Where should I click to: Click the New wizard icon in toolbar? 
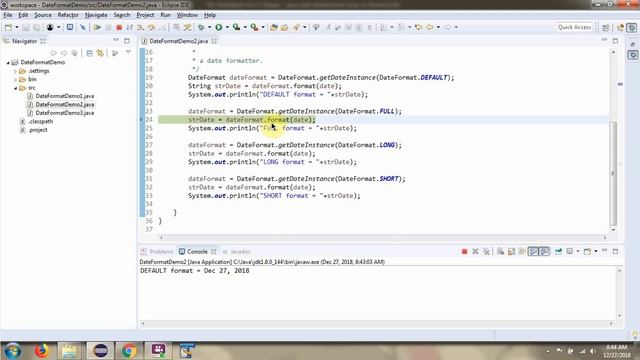tap(9, 27)
